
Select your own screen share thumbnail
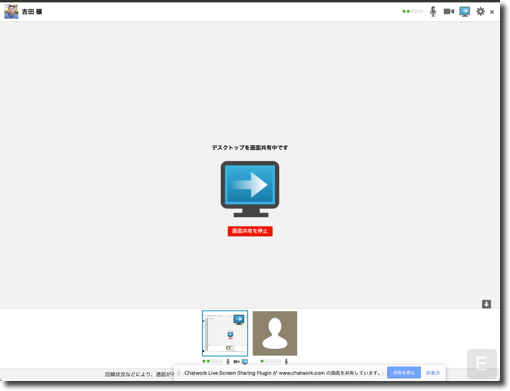coord(225,333)
